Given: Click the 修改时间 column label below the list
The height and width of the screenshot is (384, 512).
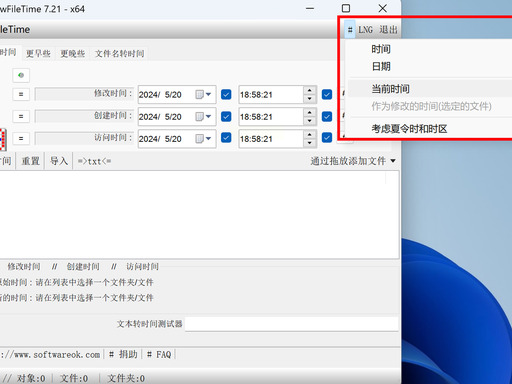Looking at the screenshot, I should tap(24, 266).
